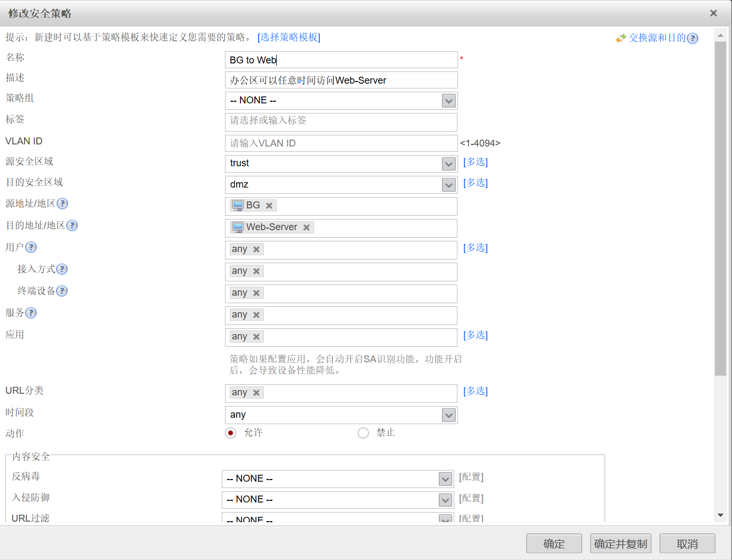
Task: Open help icon next to 交换源和目的
Action: coord(693,38)
